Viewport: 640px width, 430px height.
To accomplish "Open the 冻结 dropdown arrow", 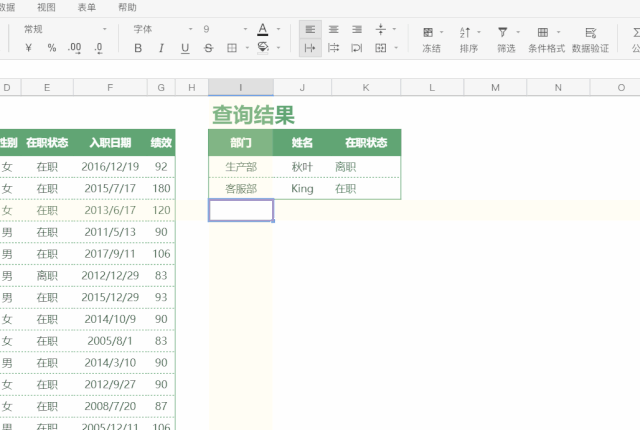I will point(441,32).
